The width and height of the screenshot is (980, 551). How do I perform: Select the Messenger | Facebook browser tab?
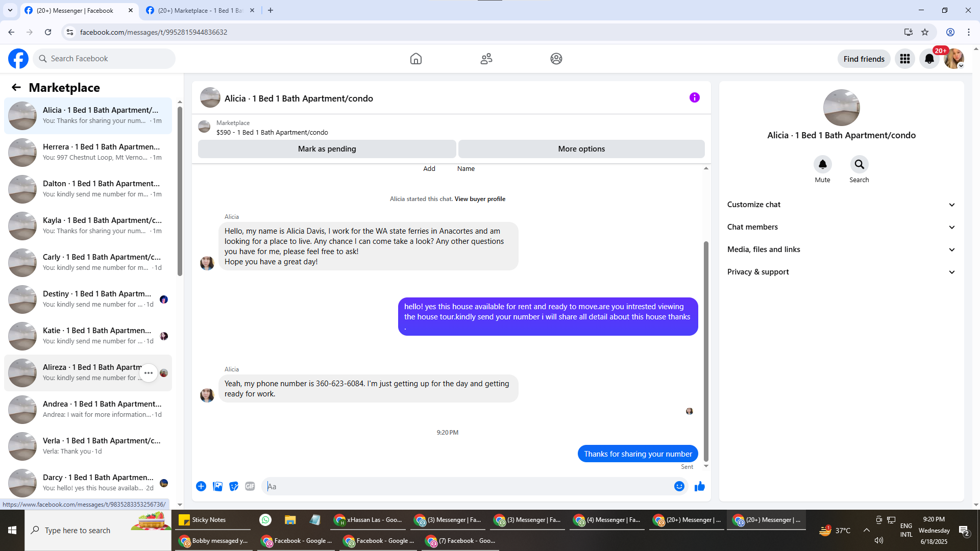pyautogui.click(x=79, y=10)
